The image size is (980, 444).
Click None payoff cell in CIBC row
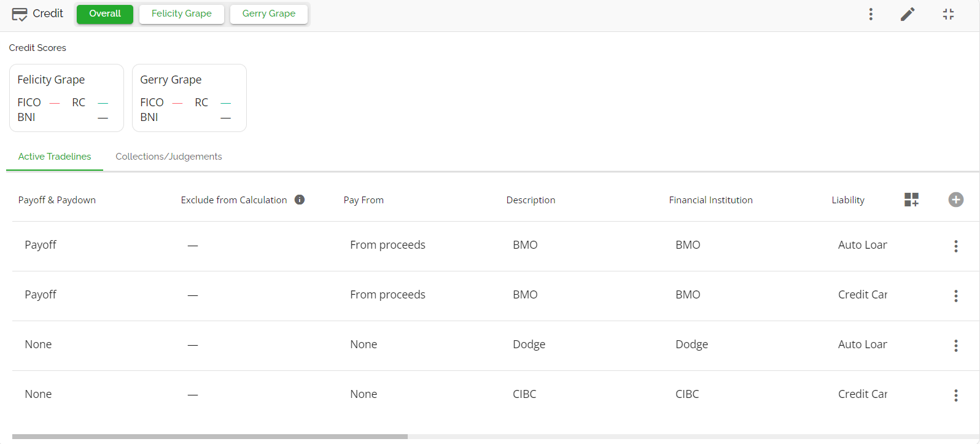38,394
